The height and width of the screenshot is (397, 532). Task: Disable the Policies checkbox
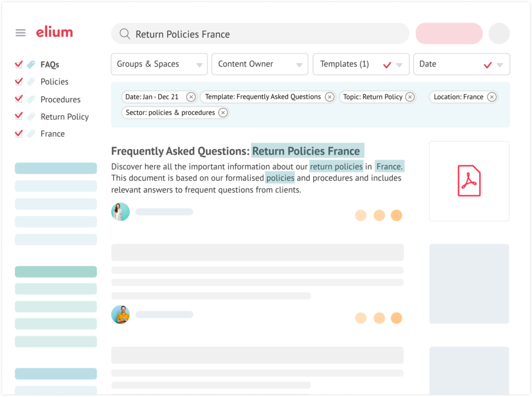(x=19, y=82)
